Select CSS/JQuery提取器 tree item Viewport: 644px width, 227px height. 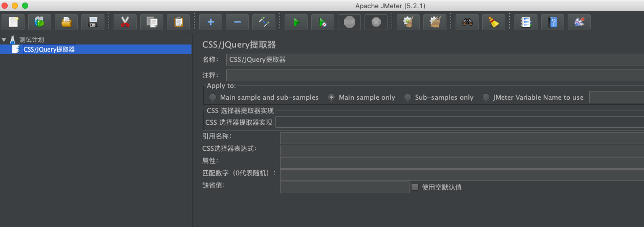pos(49,50)
